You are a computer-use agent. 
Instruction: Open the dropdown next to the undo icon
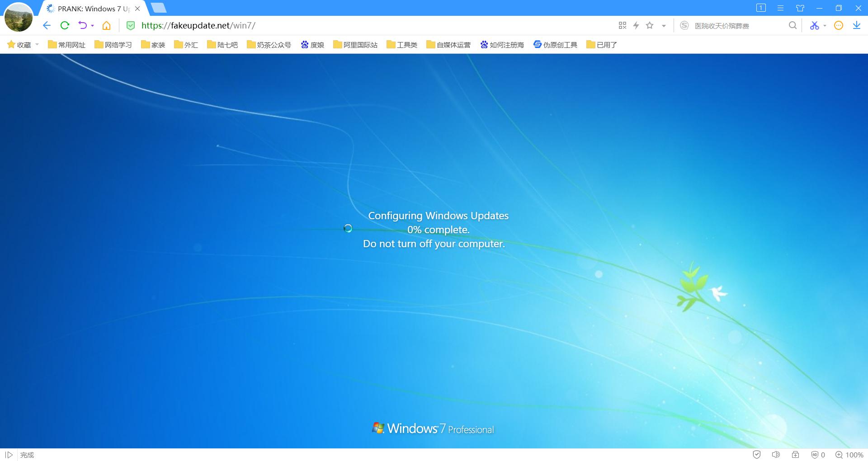tap(92, 26)
